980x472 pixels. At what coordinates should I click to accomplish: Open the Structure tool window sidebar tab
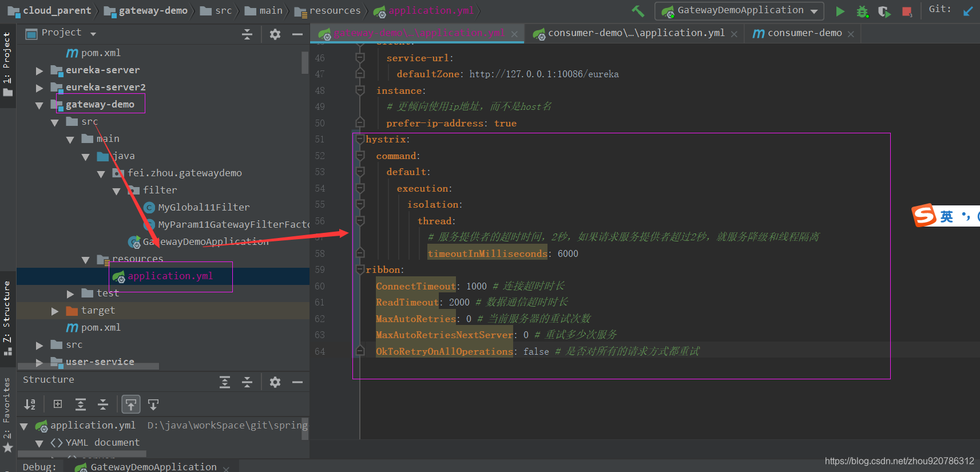[x=7, y=318]
